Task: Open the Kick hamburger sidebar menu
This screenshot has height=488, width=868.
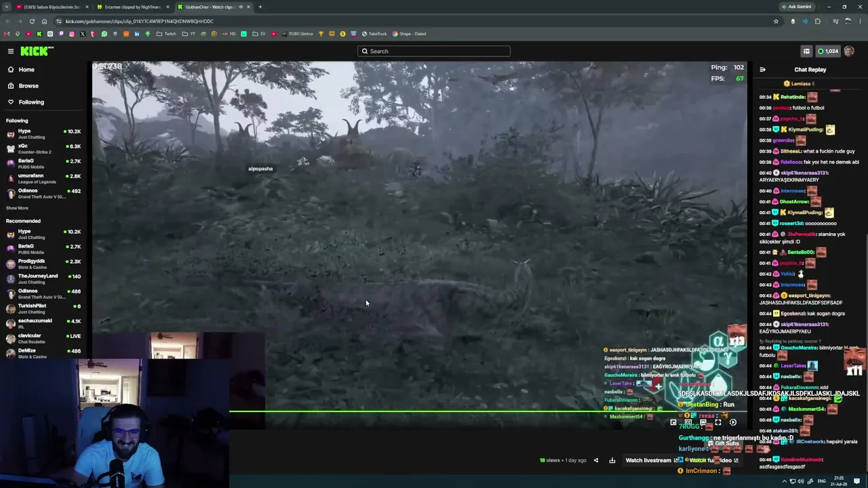Action: click(11, 52)
